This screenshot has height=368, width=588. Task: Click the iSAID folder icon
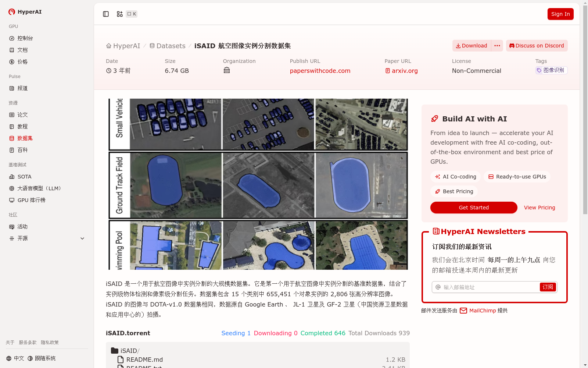tap(115, 351)
